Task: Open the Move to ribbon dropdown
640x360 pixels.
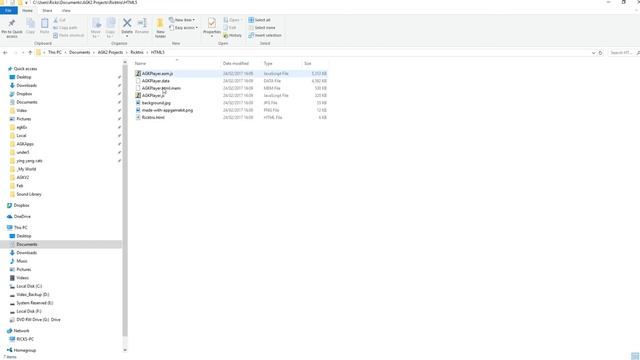Action: pos(96,28)
